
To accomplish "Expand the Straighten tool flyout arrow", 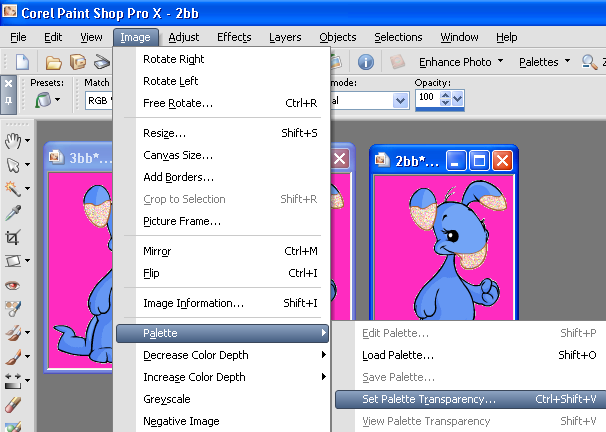I will [27, 260].
